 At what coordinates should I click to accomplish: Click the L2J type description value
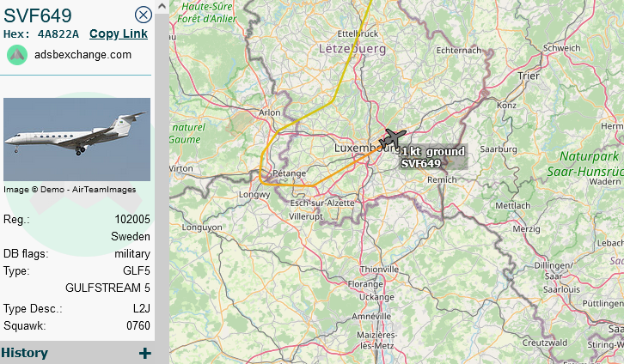142,309
